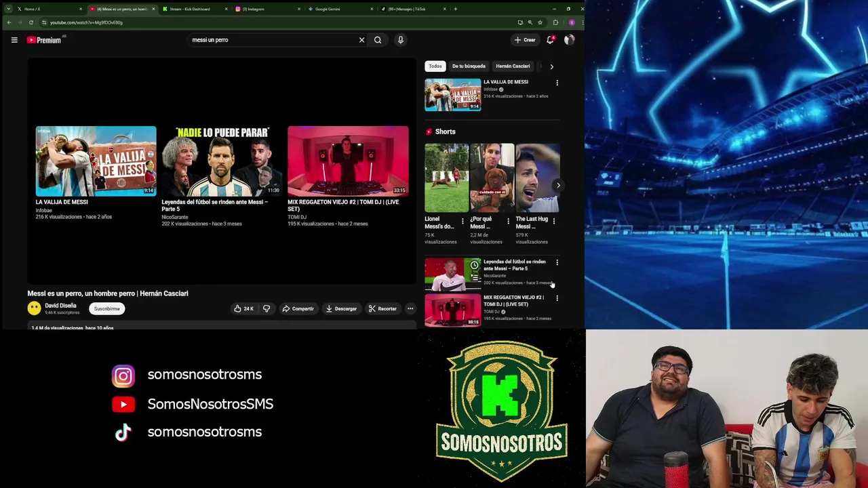The height and width of the screenshot is (488, 868).
Task: Dislike the video with thumbs down
Action: [x=267, y=309]
